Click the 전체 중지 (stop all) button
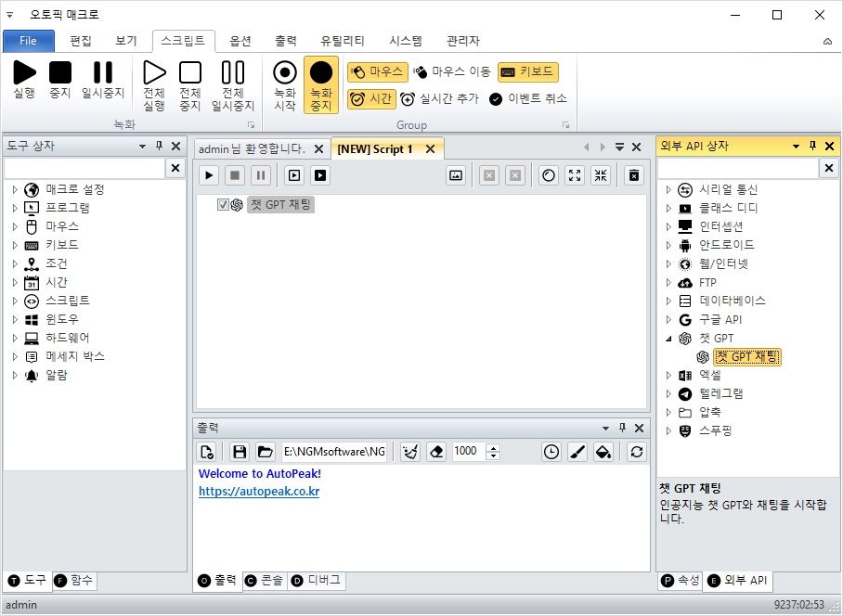This screenshot has width=843, height=616. pos(189,86)
